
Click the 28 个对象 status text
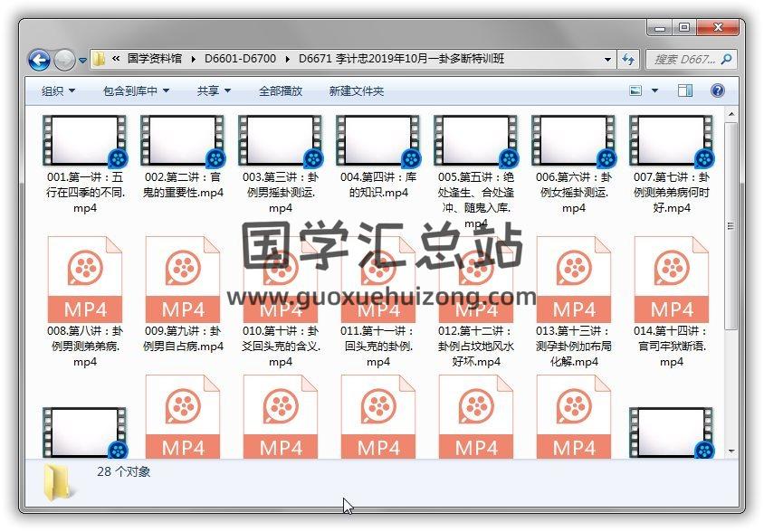pos(124,471)
